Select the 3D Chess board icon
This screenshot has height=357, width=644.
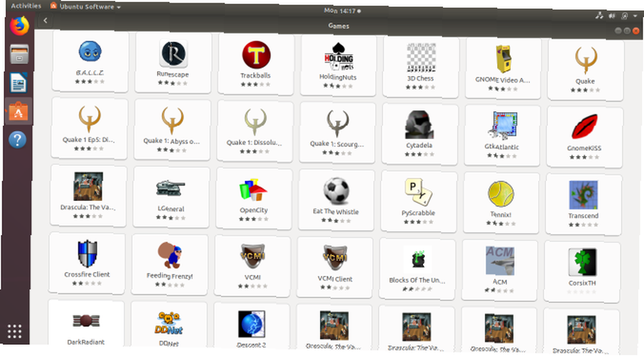421,57
